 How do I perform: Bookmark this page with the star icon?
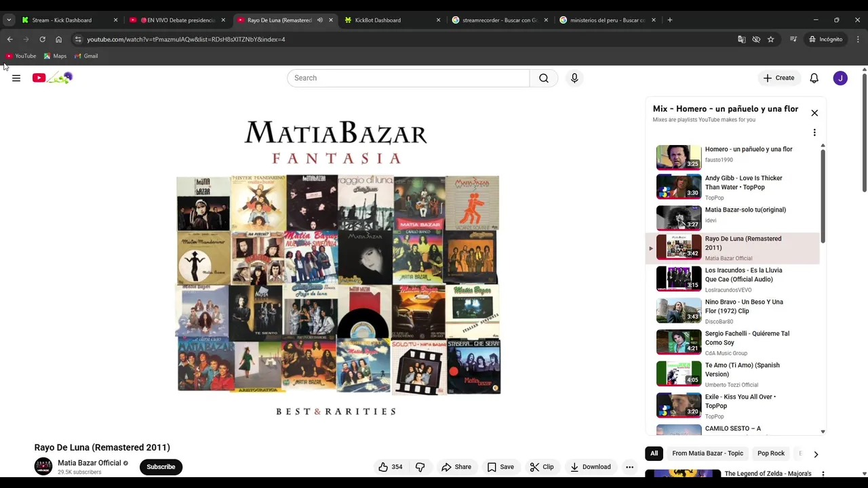click(770, 39)
